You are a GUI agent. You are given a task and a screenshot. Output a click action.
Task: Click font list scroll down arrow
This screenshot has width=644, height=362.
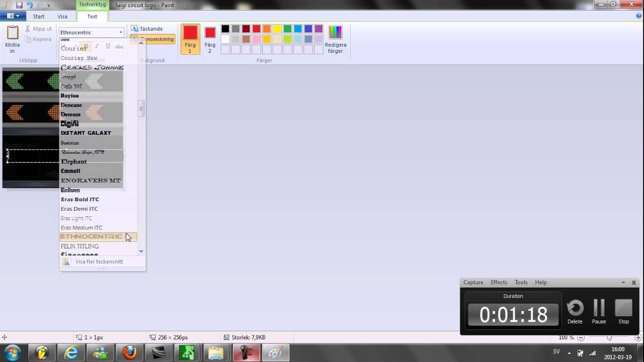coord(141,251)
